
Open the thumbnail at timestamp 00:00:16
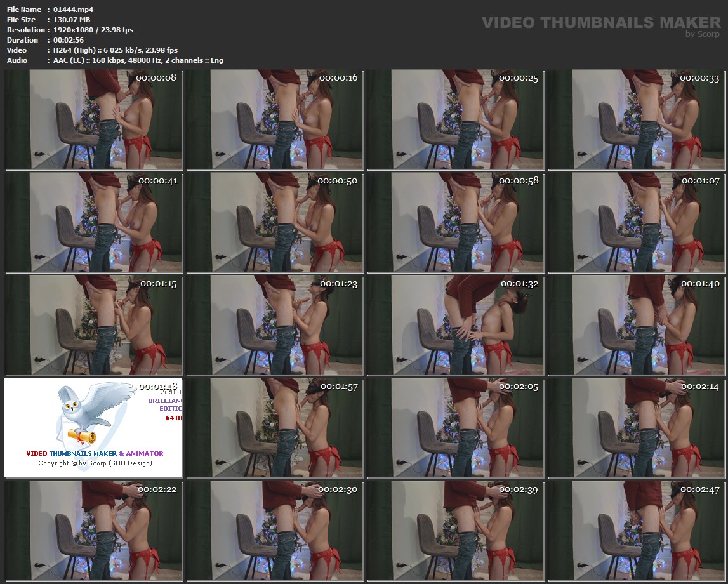click(x=274, y=119)
